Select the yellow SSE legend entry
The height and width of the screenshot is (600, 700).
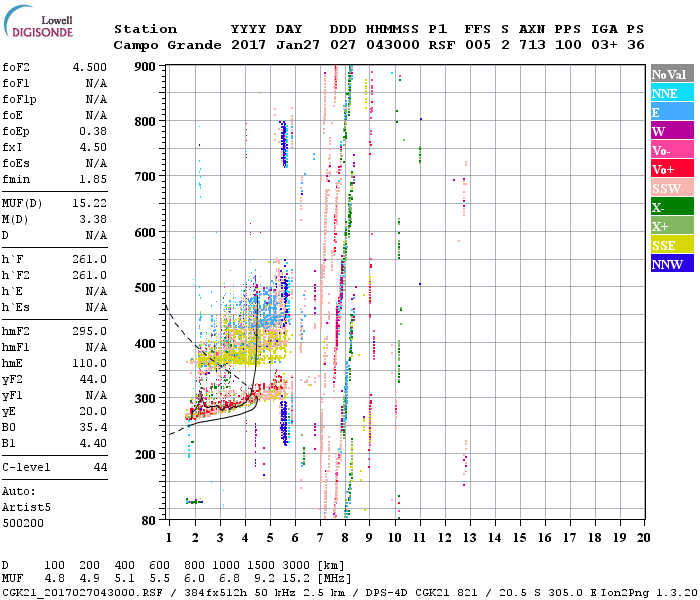672,245
